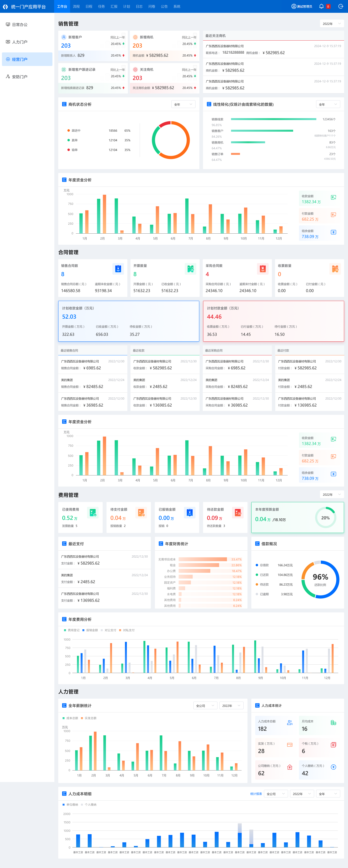Screen dimensions: 348x868
Task: Click the logout icon in top bar
Action: click(341, 7)
